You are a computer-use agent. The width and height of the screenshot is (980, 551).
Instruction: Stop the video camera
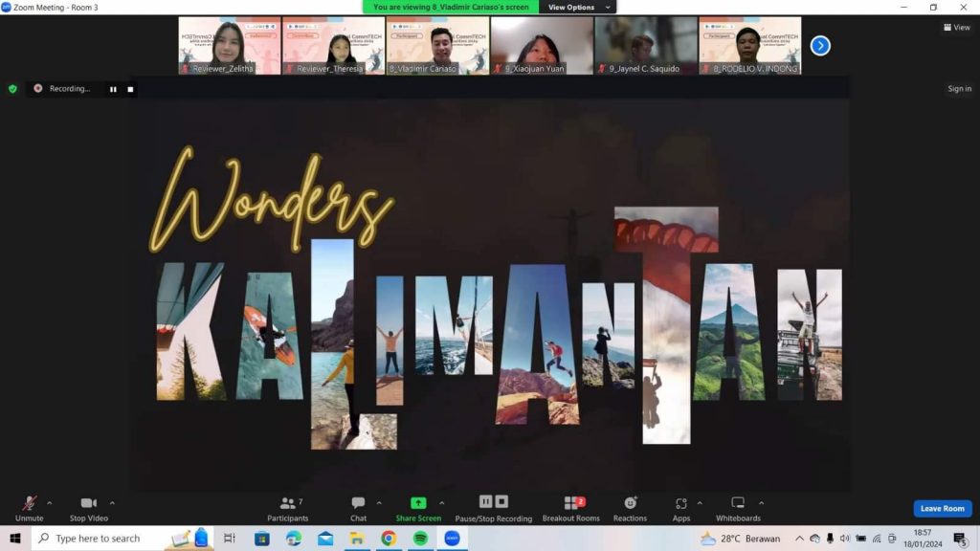point(89,509)
